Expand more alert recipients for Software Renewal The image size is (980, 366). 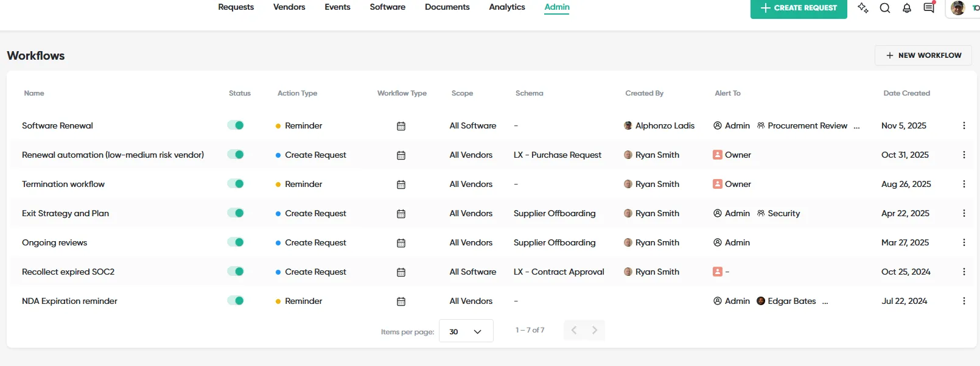[857, 127]
